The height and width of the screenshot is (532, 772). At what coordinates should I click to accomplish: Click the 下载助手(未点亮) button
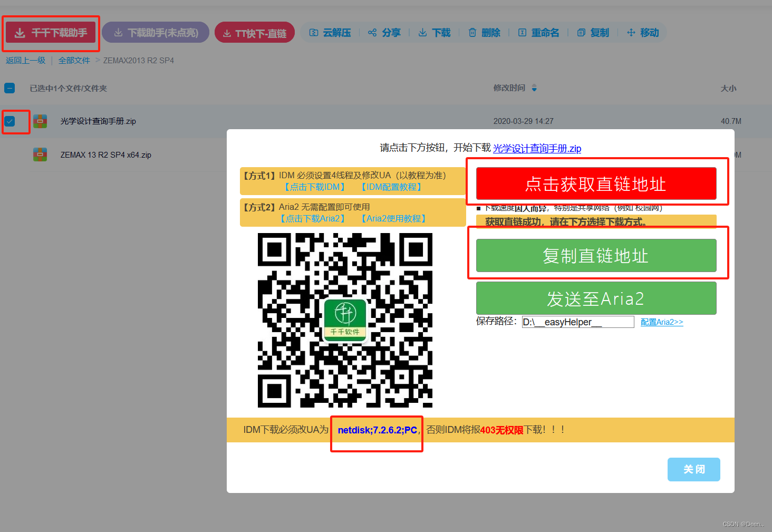coord(156,33)
